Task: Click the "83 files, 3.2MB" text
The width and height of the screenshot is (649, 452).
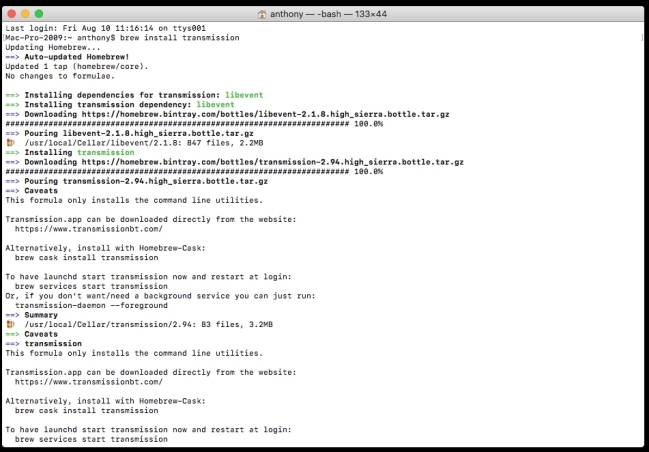Action: pos(237,324)
